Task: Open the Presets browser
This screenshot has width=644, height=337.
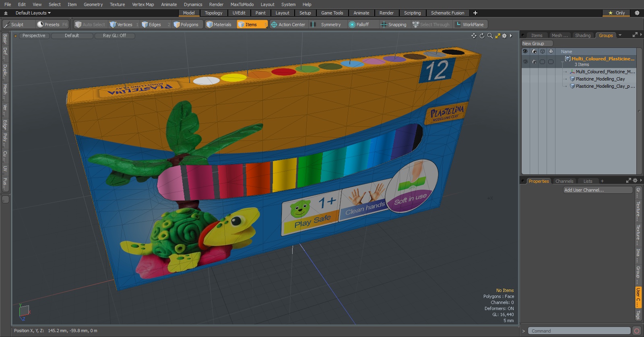Action: pyautogui.click(x=52, y=25)
